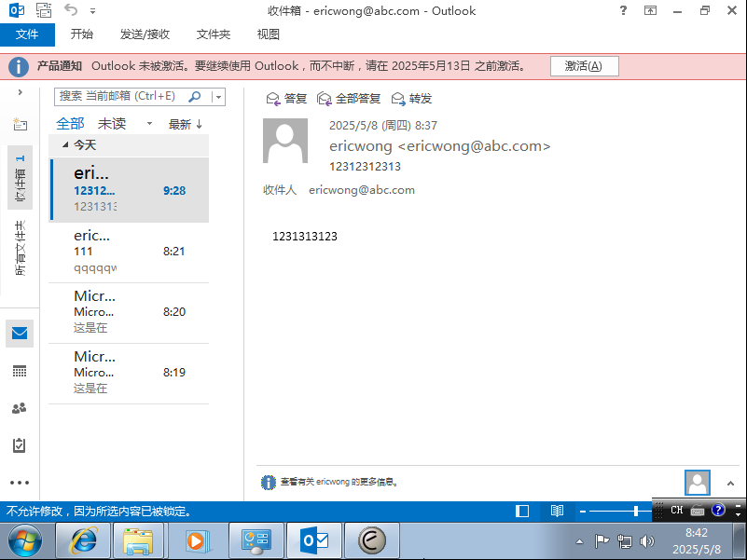Click the zoom out minus button
This screenshot has height=560, width=747.
(x=583, y=512)
